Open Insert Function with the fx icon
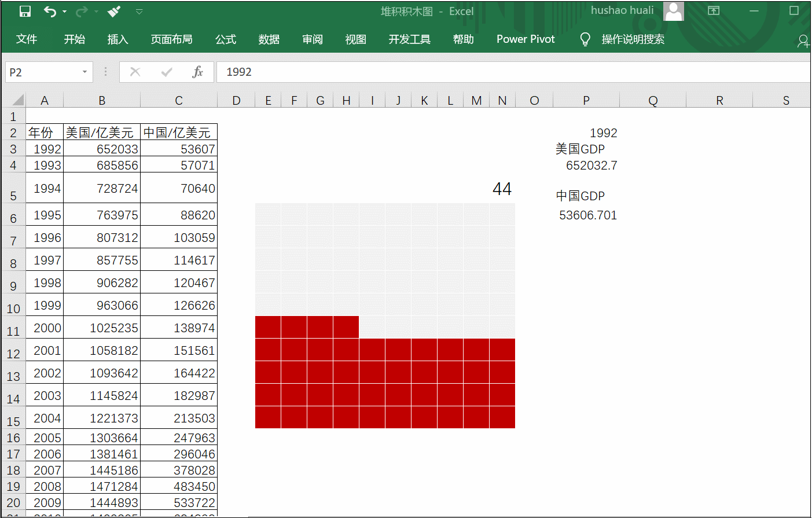Image resolution: width=812 pixels, height=518 pixels. click(x=198, y=72)
